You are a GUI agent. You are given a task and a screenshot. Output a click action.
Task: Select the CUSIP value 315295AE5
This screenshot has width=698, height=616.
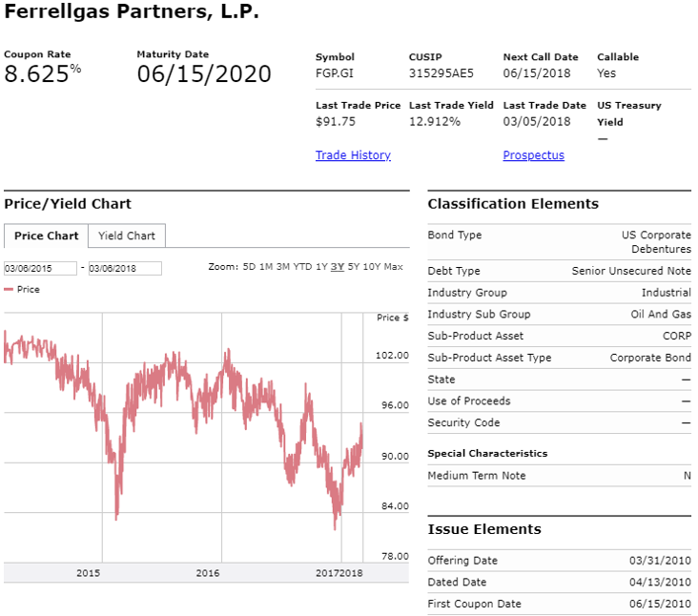[x=441, y=73]
